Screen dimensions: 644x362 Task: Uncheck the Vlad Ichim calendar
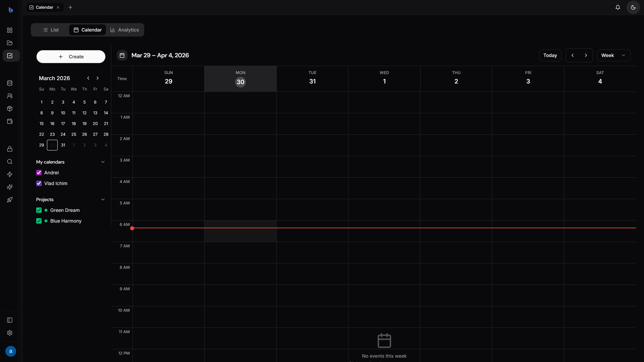(x=39, y=183)
